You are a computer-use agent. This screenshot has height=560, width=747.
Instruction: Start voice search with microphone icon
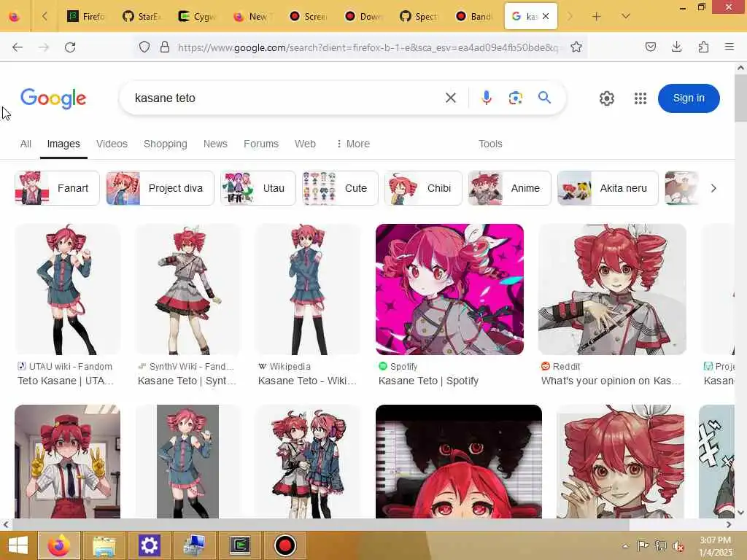(x=486, y=98)
